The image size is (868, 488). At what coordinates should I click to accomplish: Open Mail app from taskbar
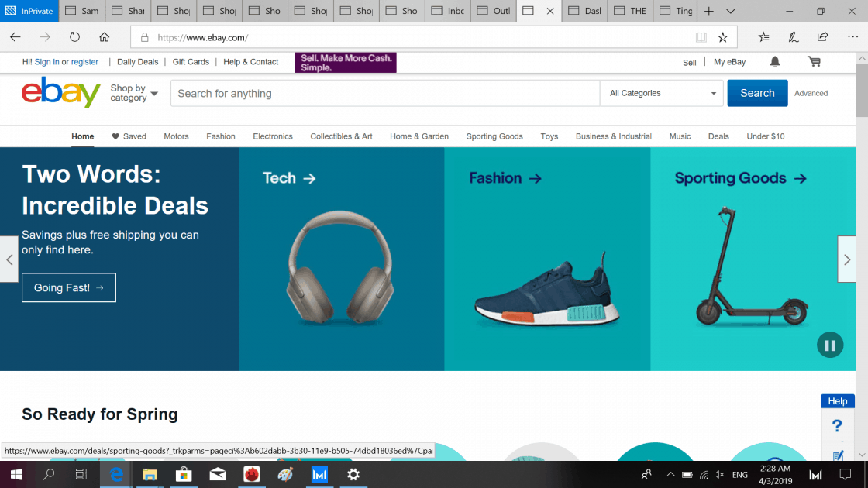(x=218, y=474)
